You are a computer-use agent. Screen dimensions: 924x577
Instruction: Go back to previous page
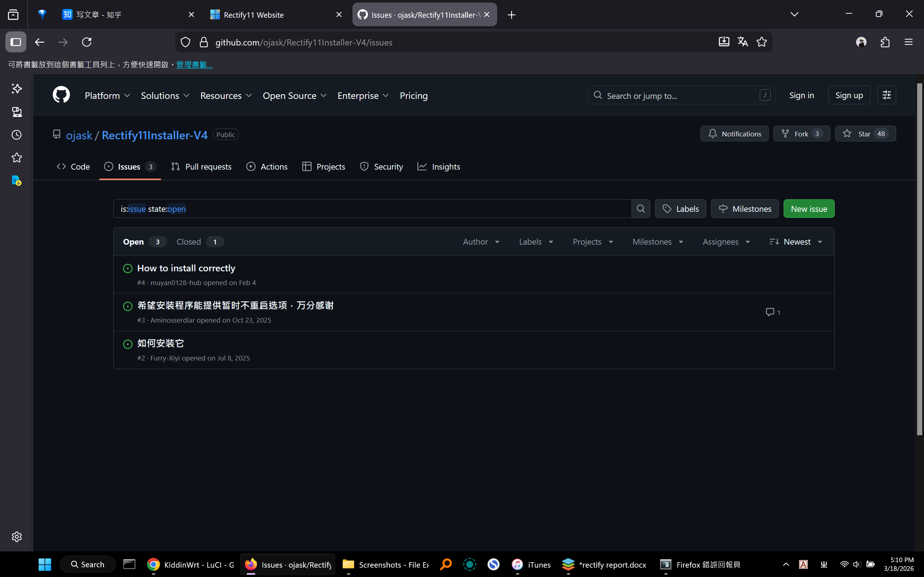[x=39, y=42]
